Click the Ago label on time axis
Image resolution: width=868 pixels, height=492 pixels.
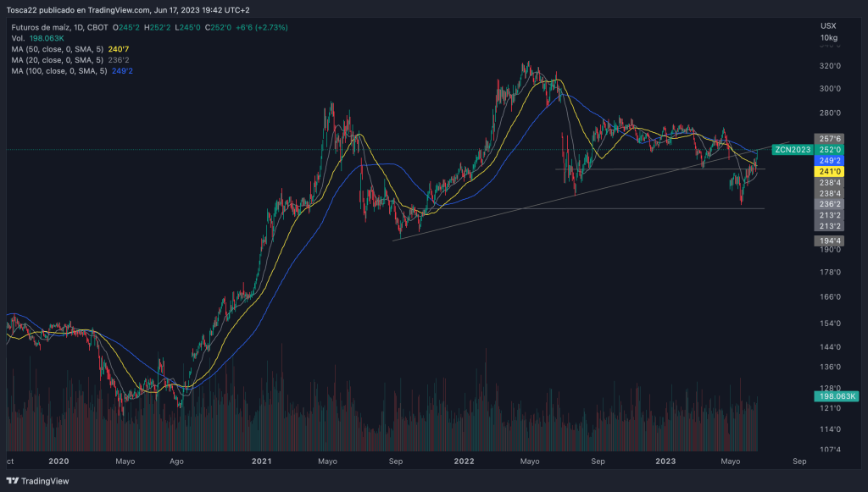176,462
